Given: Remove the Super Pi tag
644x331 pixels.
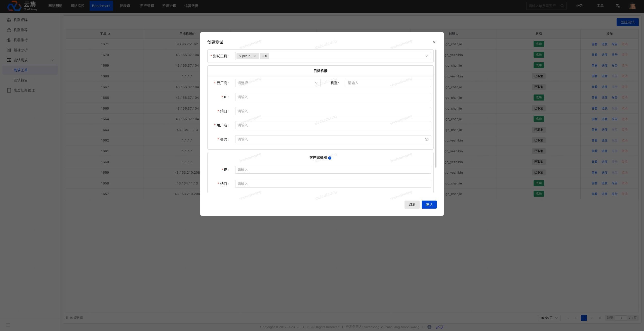Looking at the screenshot, I should coord(255,56).
